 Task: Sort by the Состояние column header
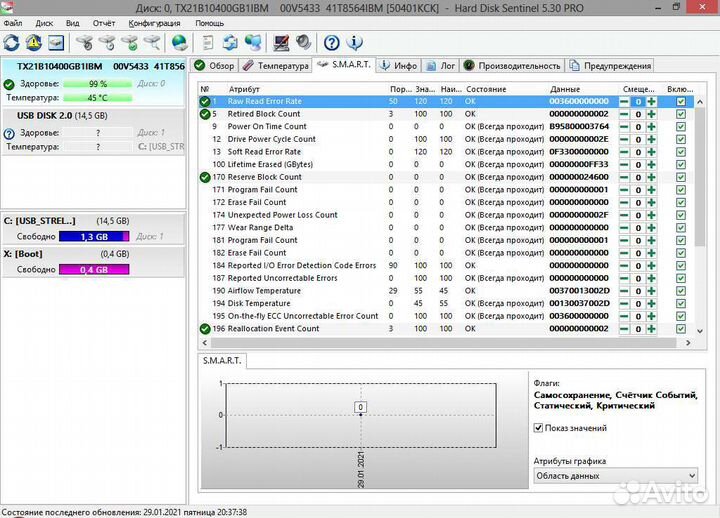486,89
